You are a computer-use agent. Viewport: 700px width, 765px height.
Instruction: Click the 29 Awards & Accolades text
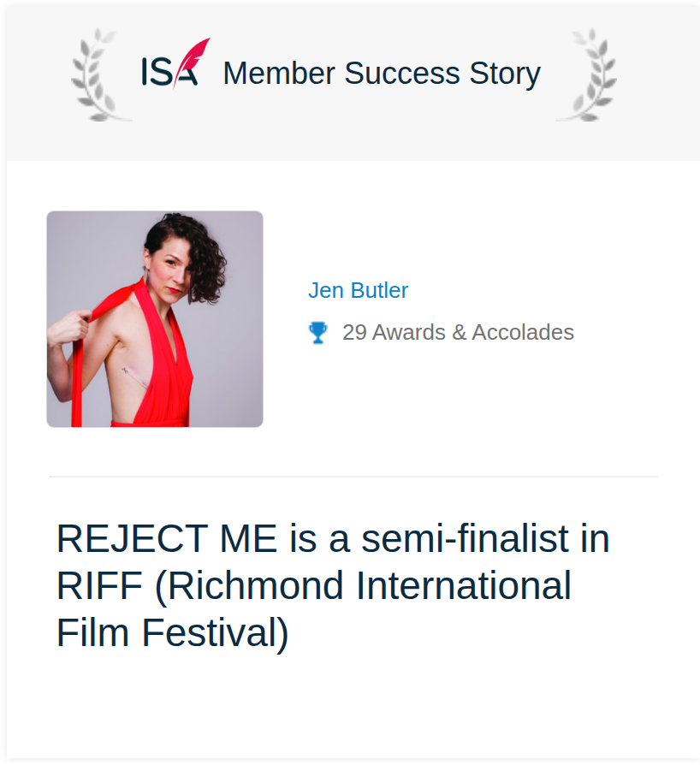pyautogui.click(x=458, y=332)
